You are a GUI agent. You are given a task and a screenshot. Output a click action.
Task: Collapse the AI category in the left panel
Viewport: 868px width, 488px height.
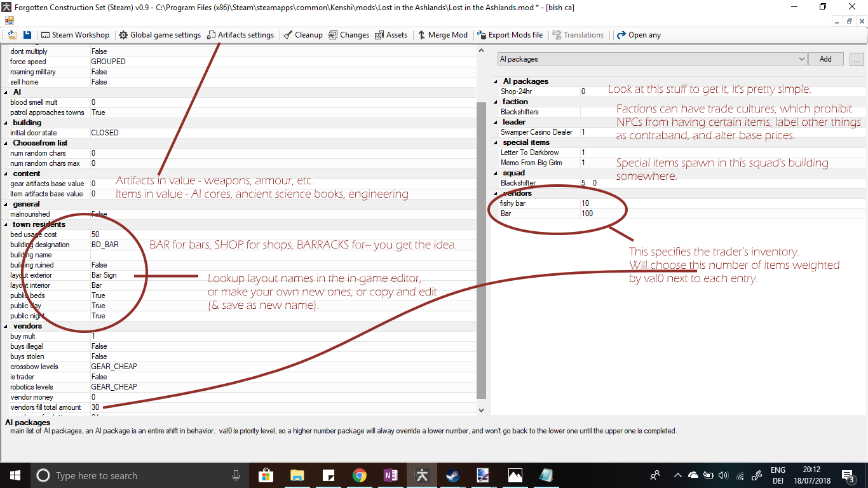[x=6, y=92]
